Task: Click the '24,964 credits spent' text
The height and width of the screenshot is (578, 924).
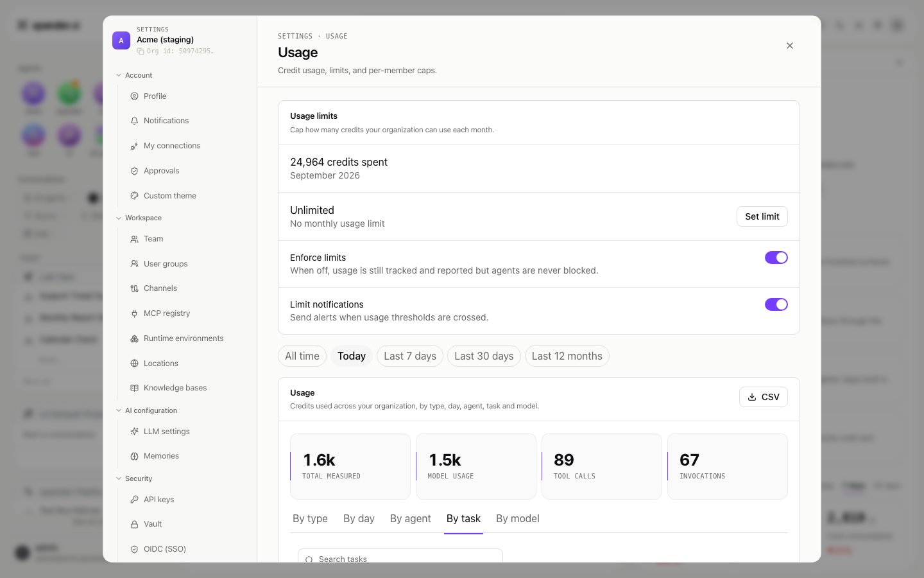Action: coord(339,162)
